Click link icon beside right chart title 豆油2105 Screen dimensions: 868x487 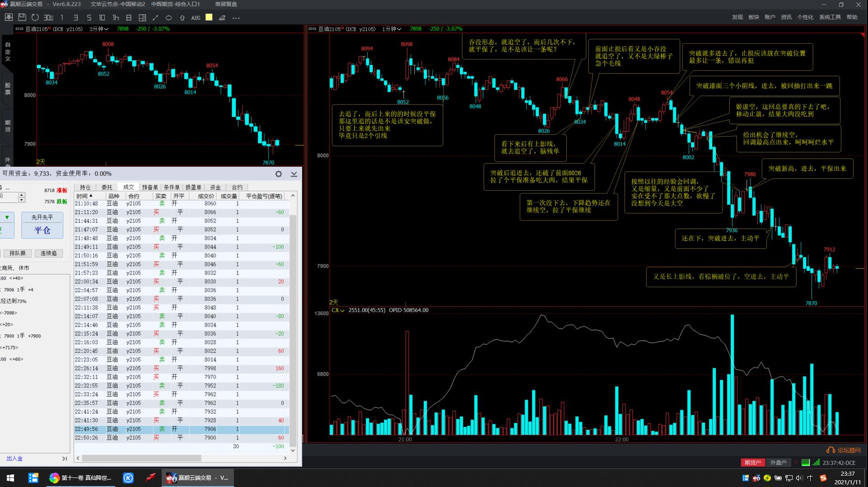click(312, 29)
